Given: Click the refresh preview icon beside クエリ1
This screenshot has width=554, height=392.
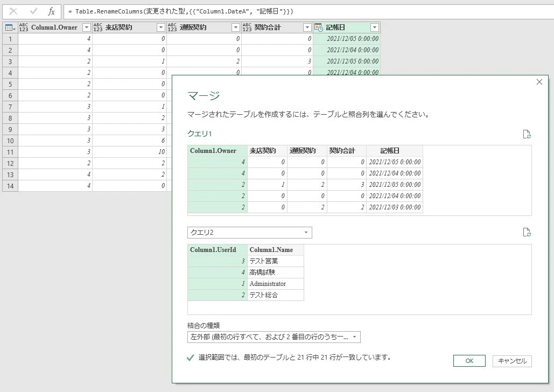Looking at the screenshot, I should tap(527, 134).
